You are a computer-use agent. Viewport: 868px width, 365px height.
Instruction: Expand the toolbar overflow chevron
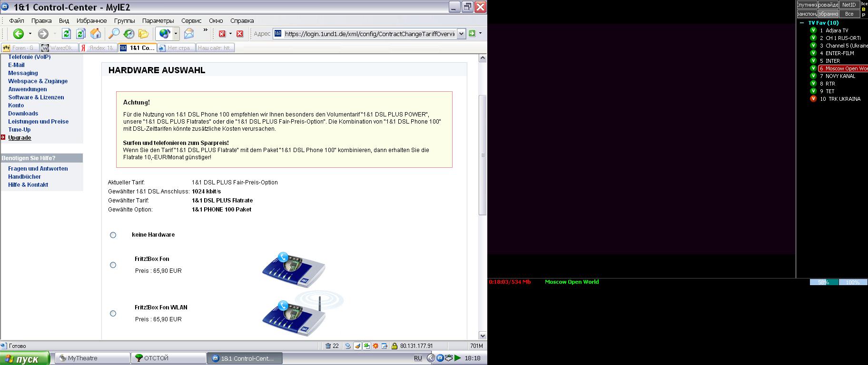tap(205, 30)
